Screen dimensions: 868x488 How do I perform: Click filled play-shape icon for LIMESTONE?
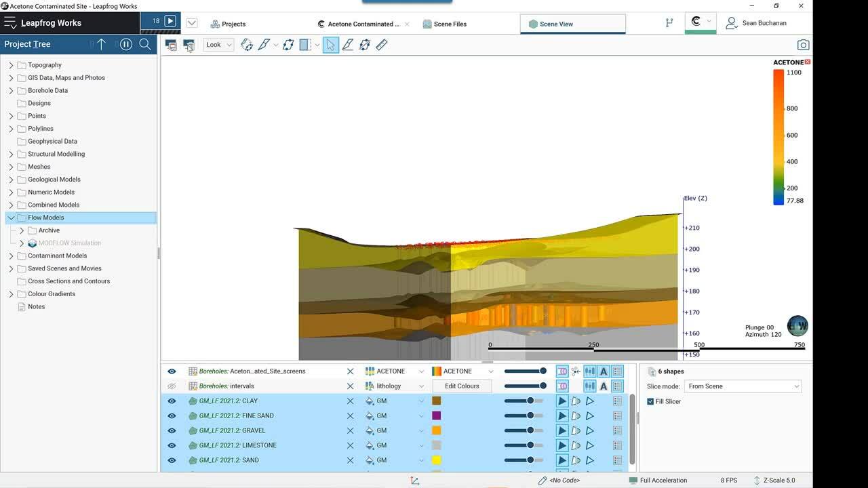(562, 446)
